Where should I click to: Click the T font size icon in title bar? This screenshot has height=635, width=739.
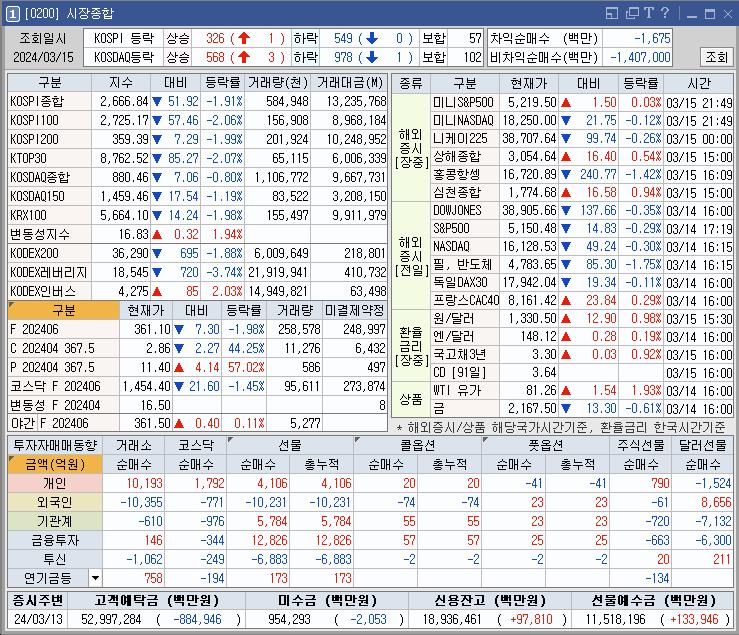click(x=649, y=13)
